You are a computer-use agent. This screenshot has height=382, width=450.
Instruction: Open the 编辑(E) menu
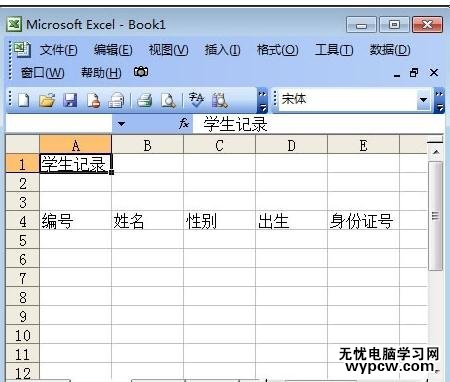[113, 50]
